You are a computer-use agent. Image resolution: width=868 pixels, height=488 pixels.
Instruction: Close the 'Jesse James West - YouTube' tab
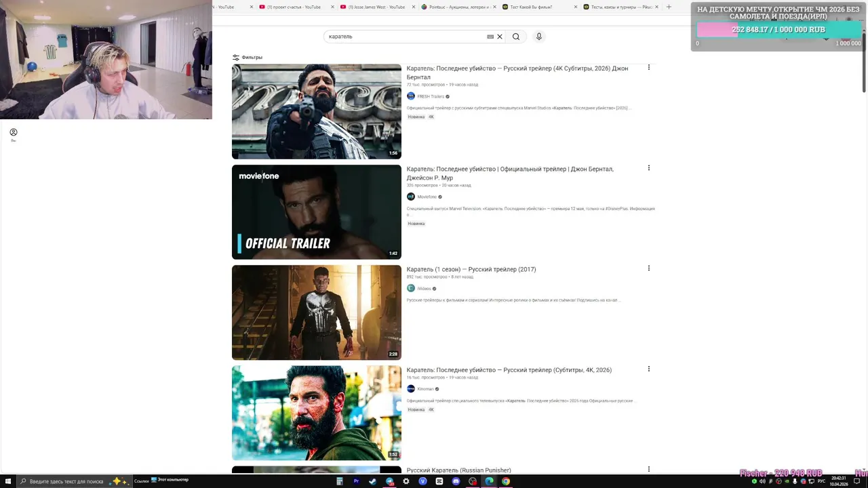tap(414, 7)
